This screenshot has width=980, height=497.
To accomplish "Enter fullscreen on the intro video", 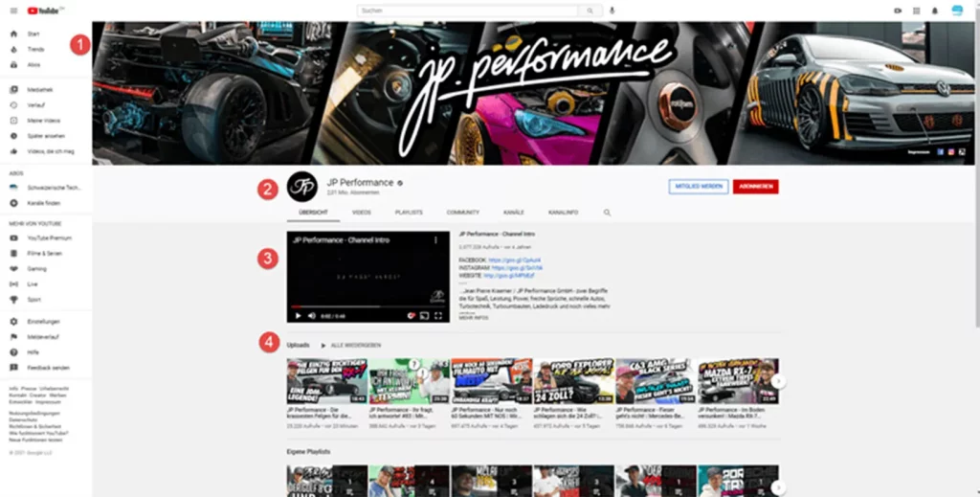I will (438, 316).
